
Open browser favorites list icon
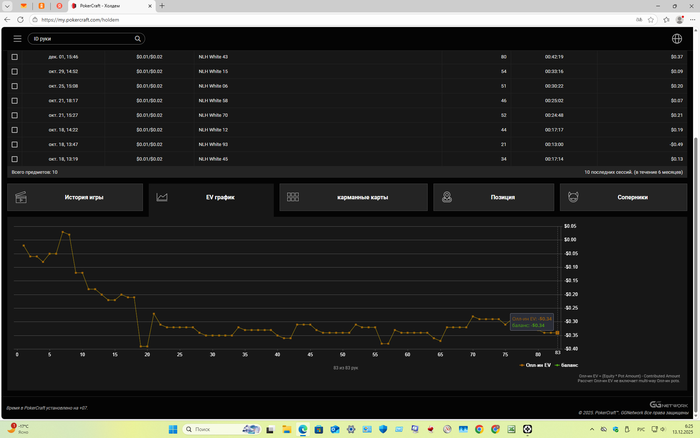pyautogui.click(x=666, y=20)
